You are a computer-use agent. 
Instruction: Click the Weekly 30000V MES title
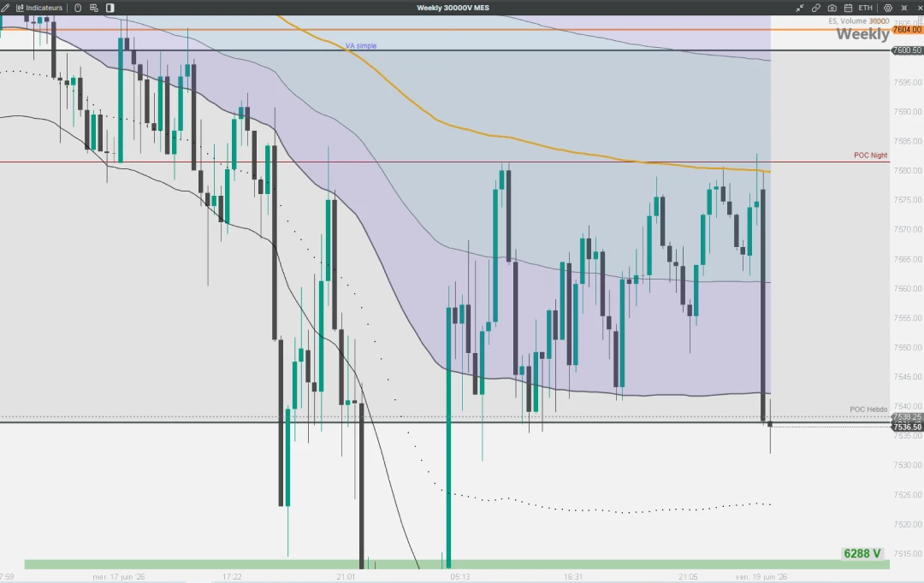(x=453, y=8)
